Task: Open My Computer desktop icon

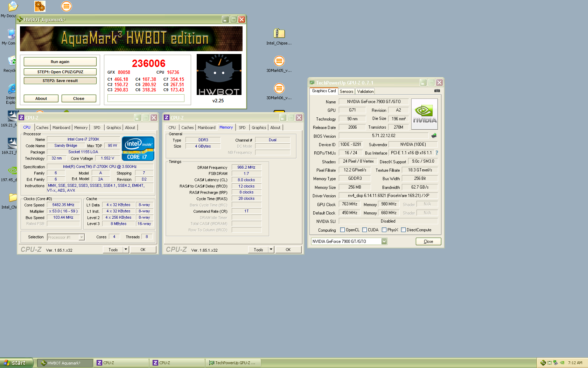Action: point(11,34)
